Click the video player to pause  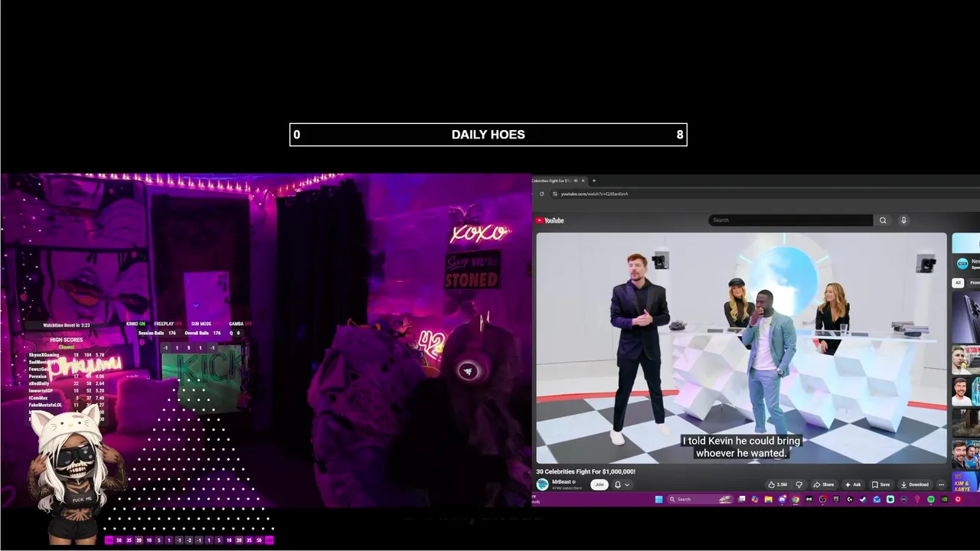click(x=741, y=348)
